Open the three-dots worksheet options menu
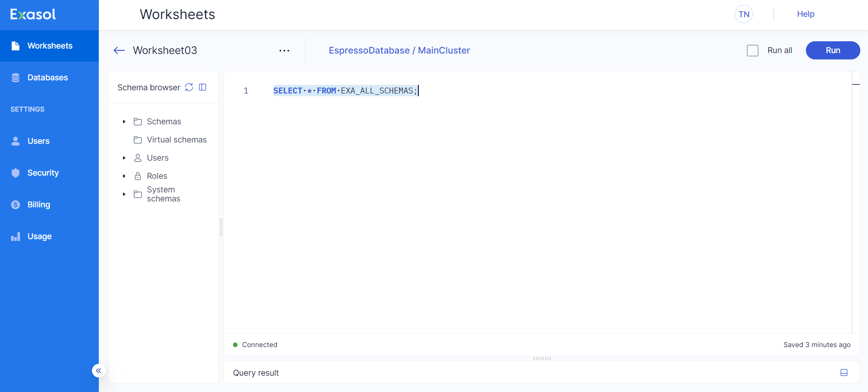The height and width of the screenshot is (392, 868). pos(284,50)
